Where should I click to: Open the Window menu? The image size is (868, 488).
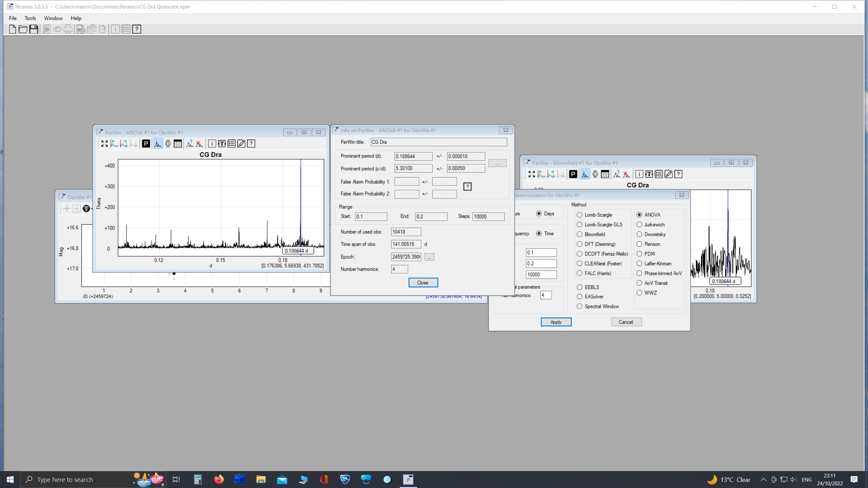pos(53,18)
